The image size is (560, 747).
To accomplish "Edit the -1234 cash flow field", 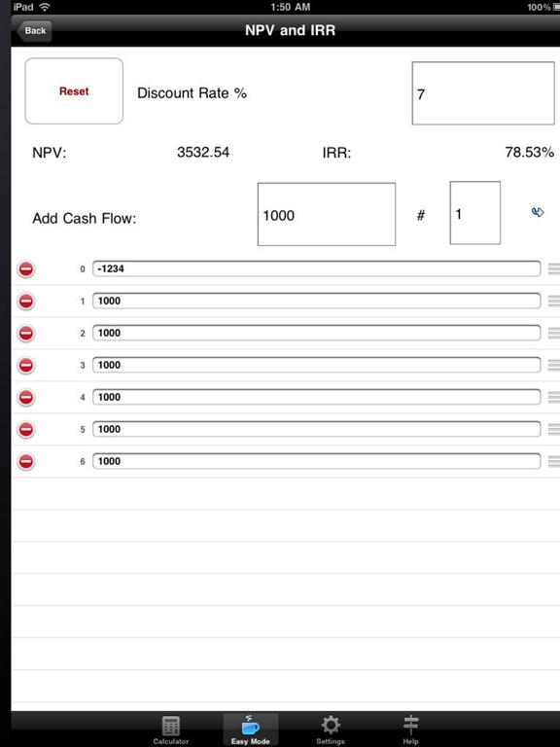I will click(317, 268).
